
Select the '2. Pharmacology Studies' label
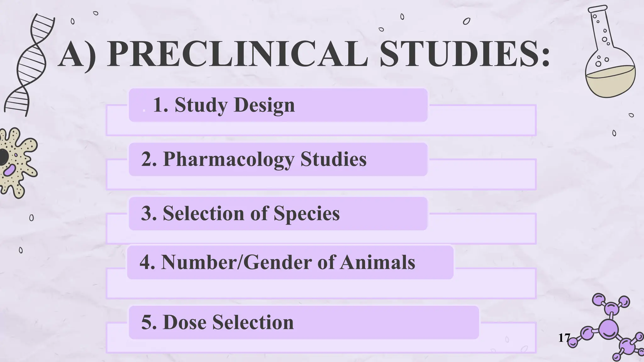click(253, 159)
